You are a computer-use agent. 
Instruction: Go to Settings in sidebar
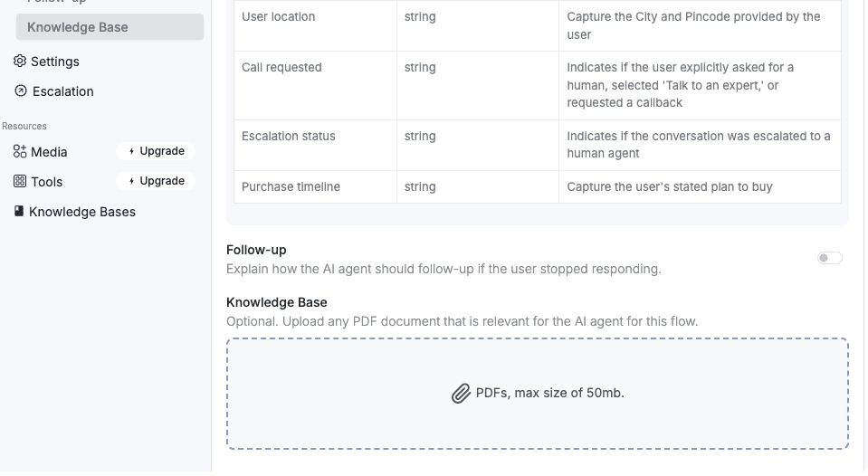55,62
